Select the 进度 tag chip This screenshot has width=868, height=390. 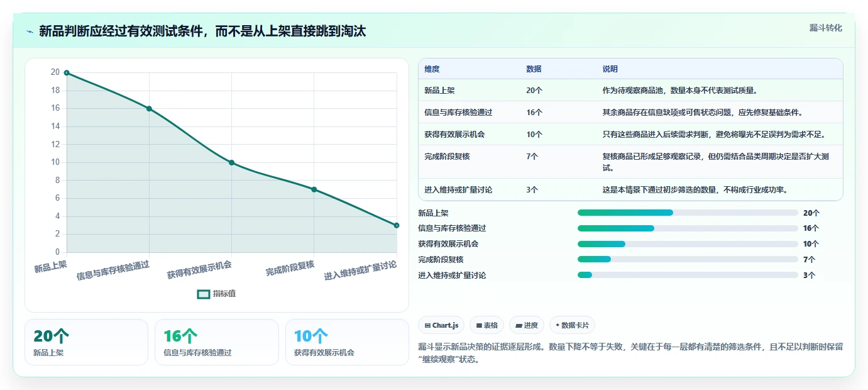[x=527, y=325]
